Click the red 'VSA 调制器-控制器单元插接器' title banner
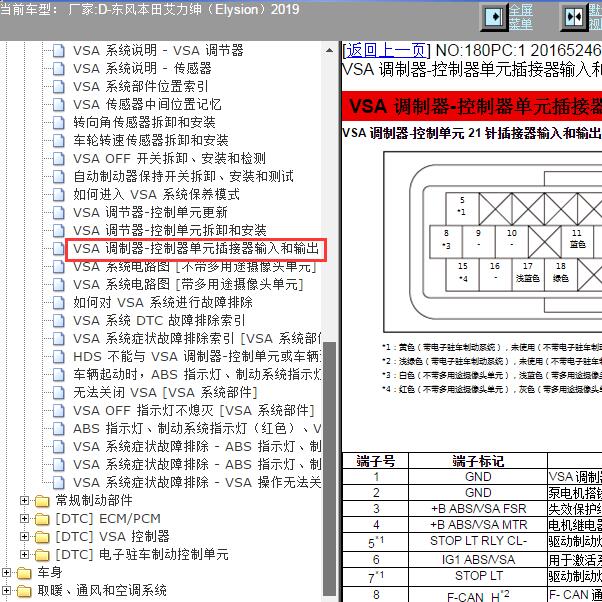The height and width of the screenshot is (602, 602). click(x=472, y=106)
